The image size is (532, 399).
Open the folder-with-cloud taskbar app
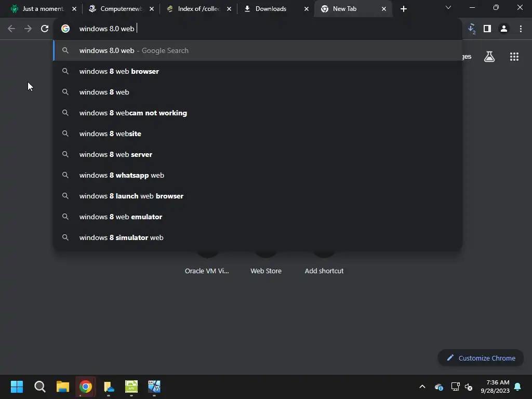pyautogui.click(x=109, y=387)
